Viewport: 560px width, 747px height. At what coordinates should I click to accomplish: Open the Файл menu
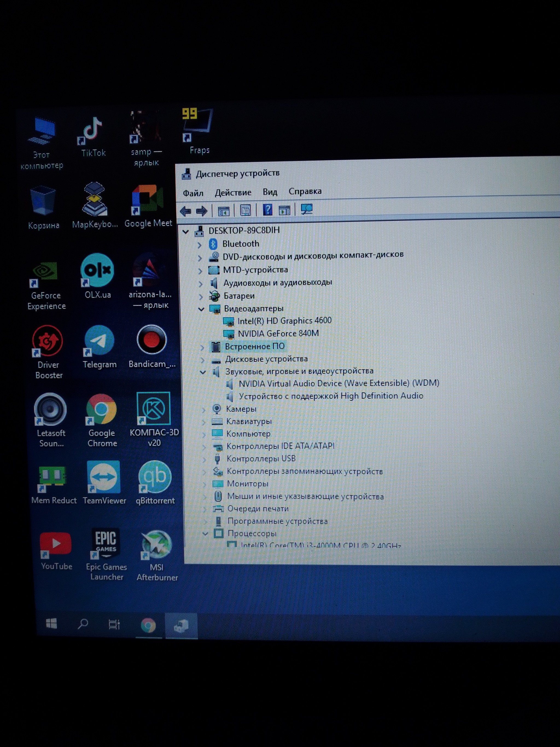pos(193,193)
